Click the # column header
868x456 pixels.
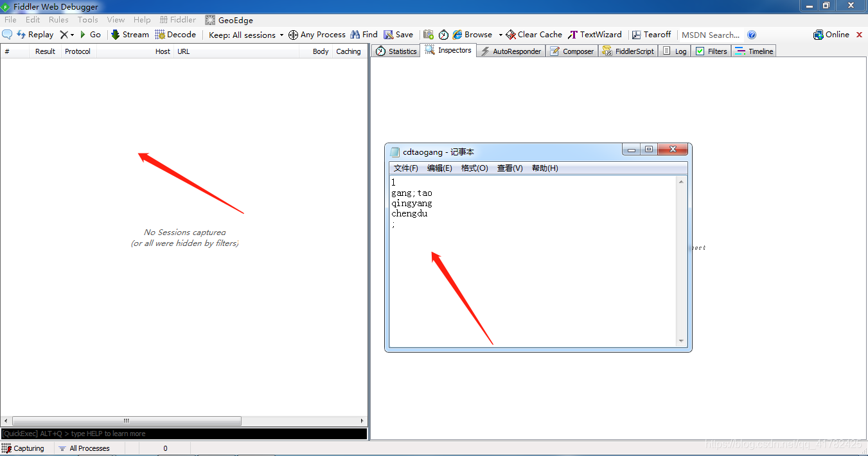pyautogui.click(x=15, y=51)
